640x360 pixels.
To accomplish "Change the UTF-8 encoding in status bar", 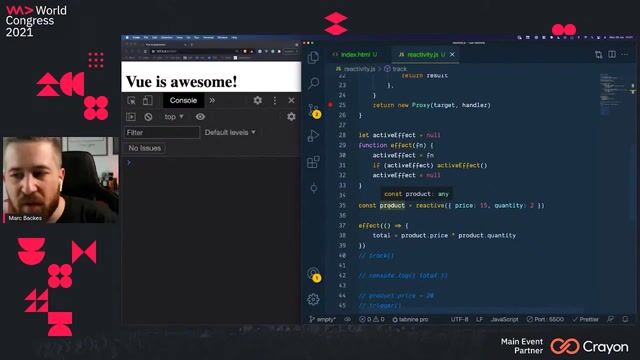I will pyautogui.click(x=459, y=319).
